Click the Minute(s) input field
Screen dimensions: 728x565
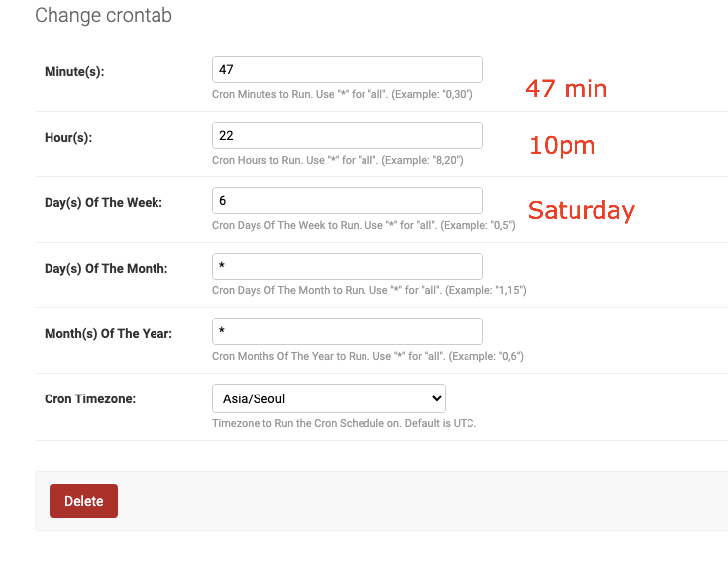pos(348,70)
